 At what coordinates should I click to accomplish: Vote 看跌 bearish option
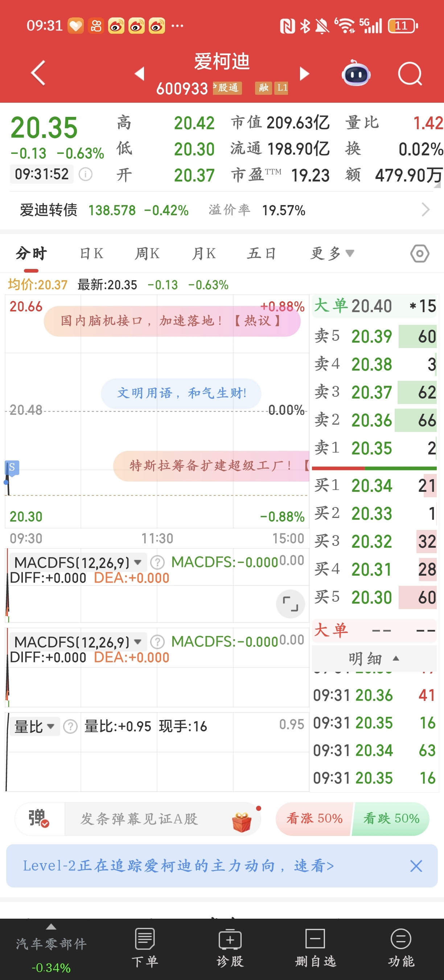[x=391, y=818]
